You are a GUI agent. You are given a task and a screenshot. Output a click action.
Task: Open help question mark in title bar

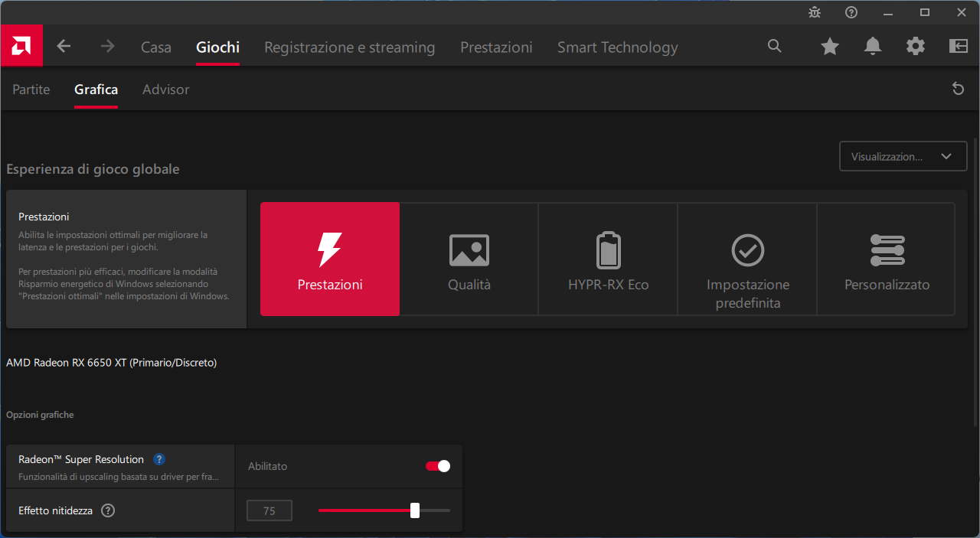[851, 12]
